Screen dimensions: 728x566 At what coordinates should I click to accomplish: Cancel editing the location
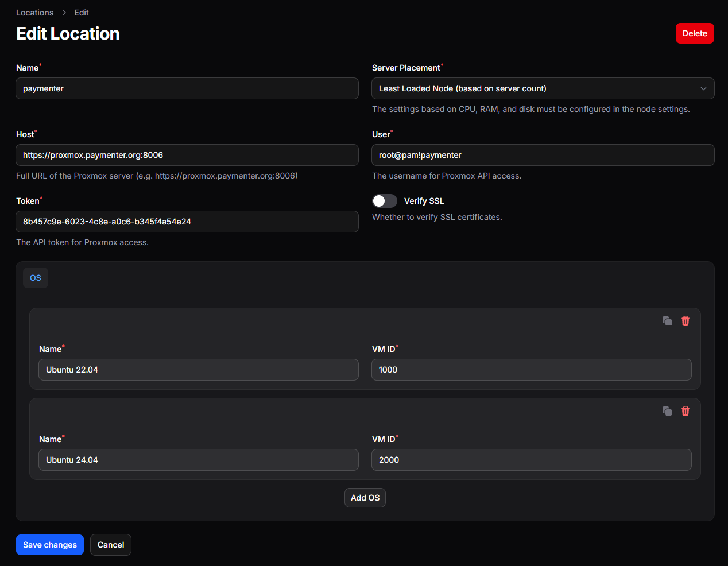coord(111,545)
